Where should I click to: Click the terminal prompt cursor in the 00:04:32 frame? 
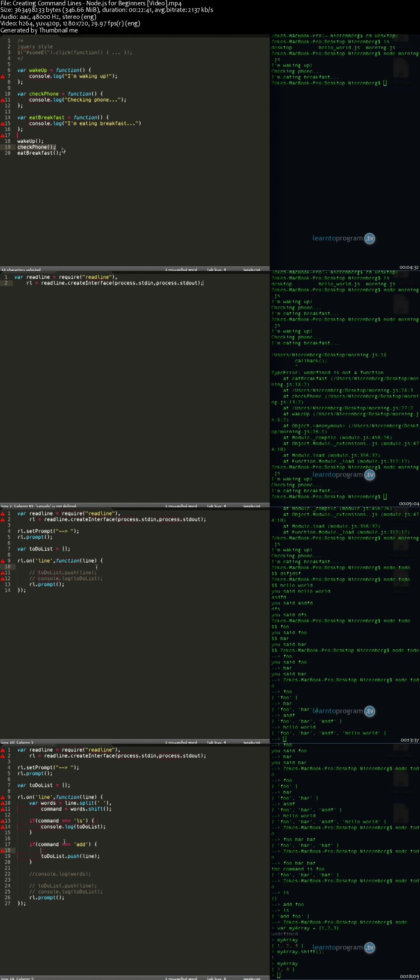click(385, 83)
